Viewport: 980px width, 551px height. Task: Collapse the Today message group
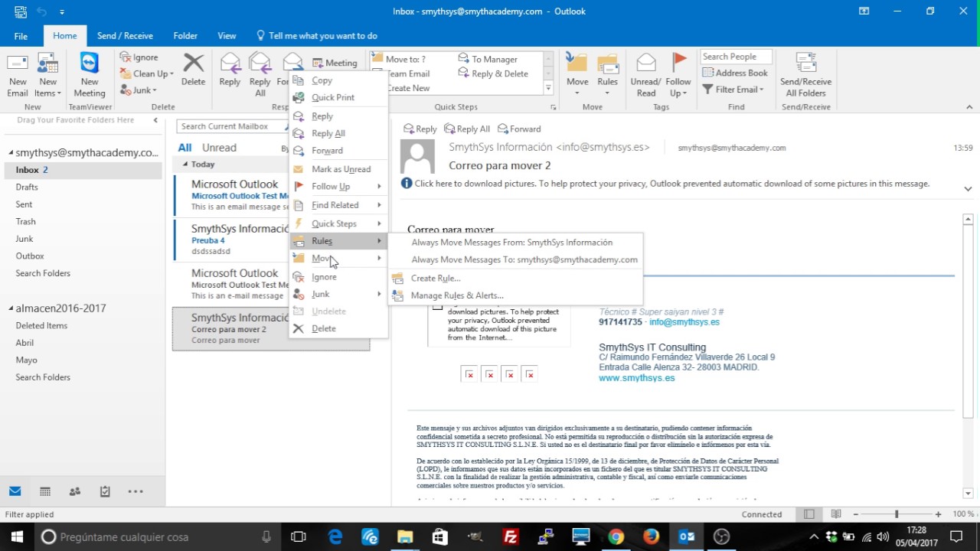pos(185,165)
